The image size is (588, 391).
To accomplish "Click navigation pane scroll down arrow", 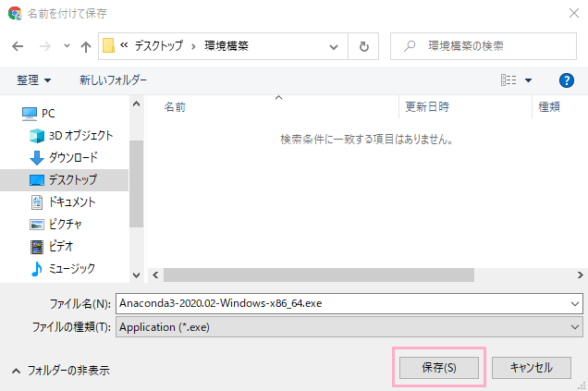I will pos(137,275).
